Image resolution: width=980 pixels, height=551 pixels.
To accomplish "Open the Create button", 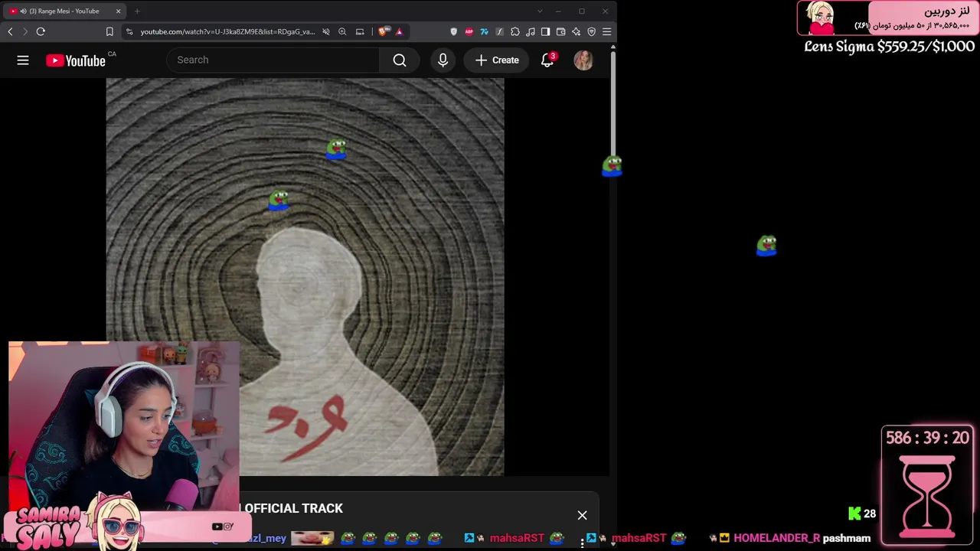I will click(496, 60).
